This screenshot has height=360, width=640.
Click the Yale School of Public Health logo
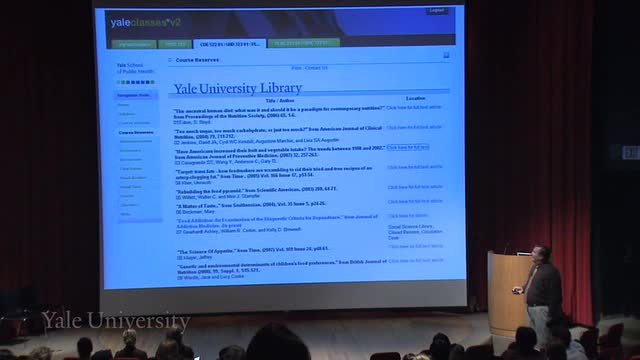point(135,68)
